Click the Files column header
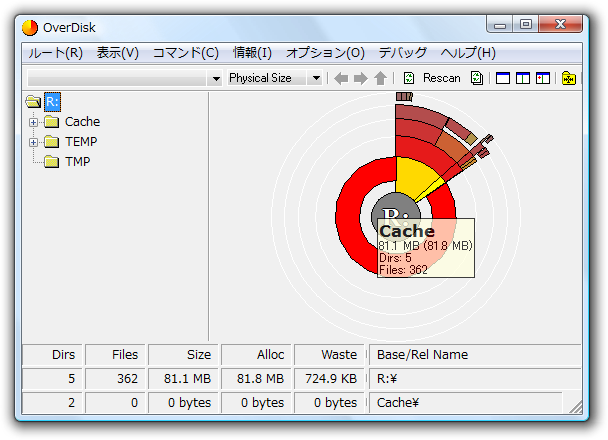The height and width of the screenshot is (440, 608). pyautogui.click(x=115, y=355)
